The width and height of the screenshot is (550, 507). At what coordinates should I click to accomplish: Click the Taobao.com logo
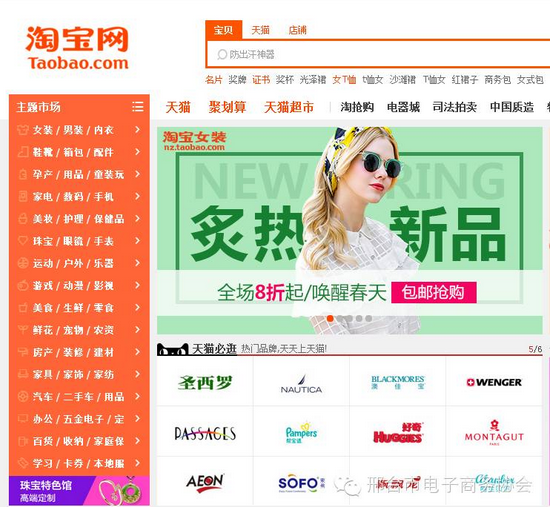click(78, 48)
